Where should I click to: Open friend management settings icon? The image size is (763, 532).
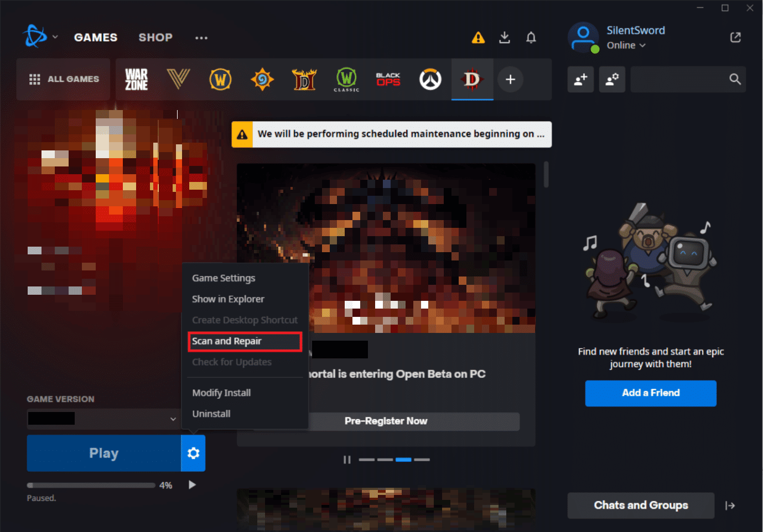coord(612,80)
